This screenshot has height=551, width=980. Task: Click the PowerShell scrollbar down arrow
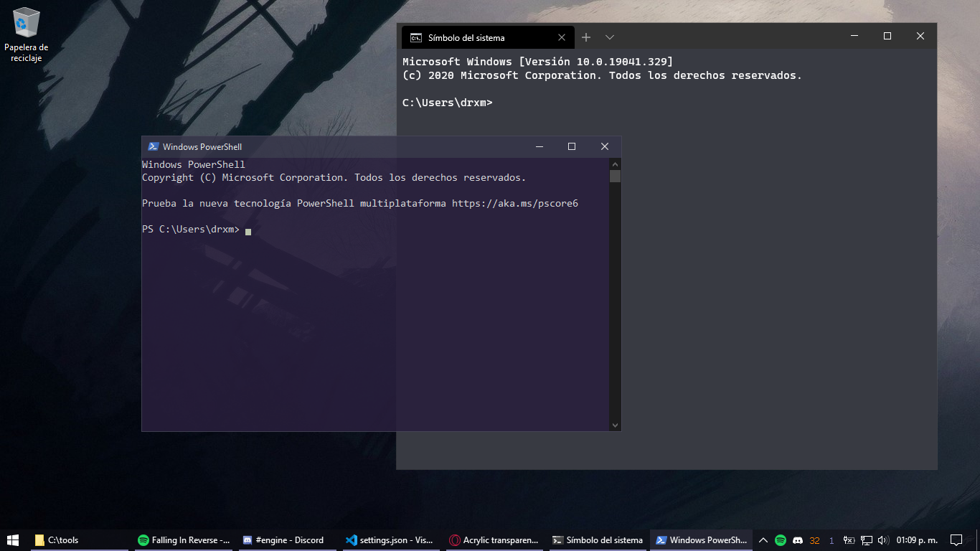click(x=615, y=425)
